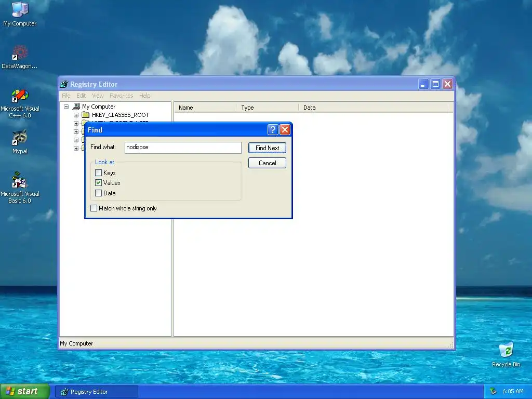This screenshot has height=399, width=532.
Task: Select the HKEY_CLASSES_ROOT tree label
Action: tap(120, 115)
